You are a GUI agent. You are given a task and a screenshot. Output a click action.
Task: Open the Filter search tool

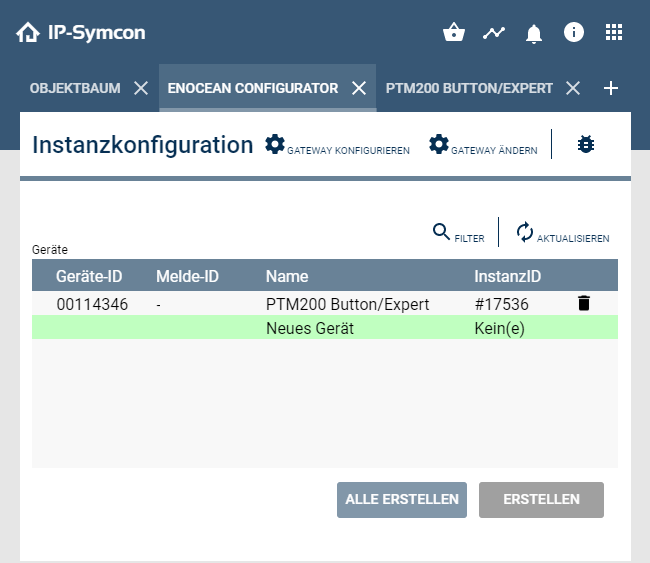(x=458, y=234)
